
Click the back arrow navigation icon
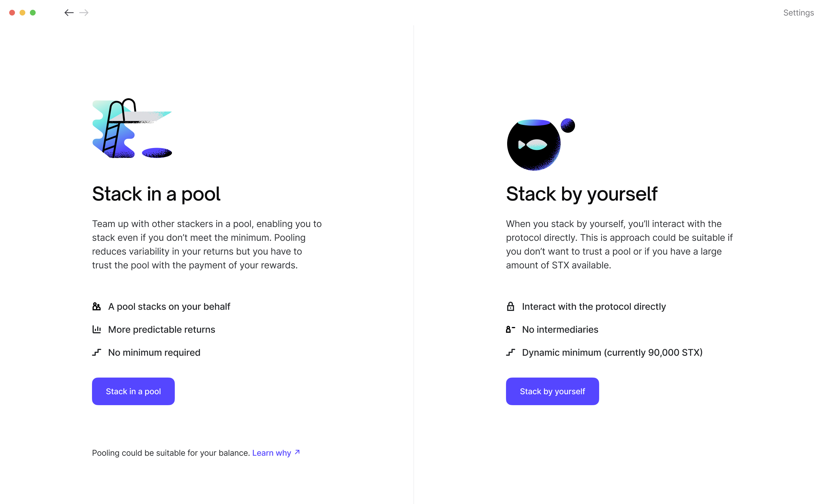coord(69,13)
